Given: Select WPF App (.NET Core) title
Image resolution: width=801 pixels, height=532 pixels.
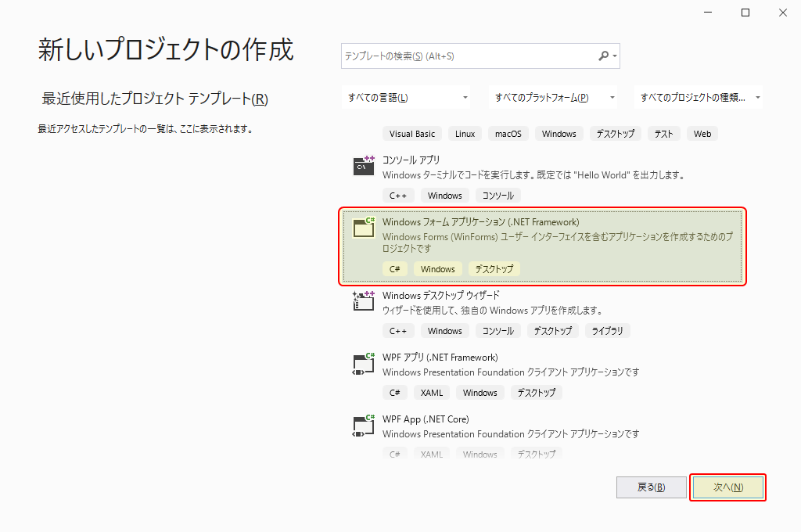Looking at the screenshot, I should click(x=426, y=419).
